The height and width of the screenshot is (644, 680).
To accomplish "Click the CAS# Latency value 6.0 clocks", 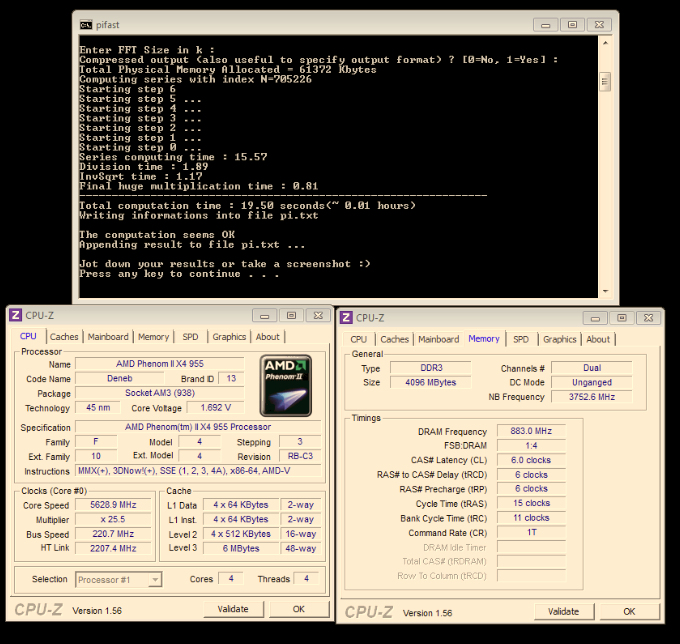I will coord(531,460).
